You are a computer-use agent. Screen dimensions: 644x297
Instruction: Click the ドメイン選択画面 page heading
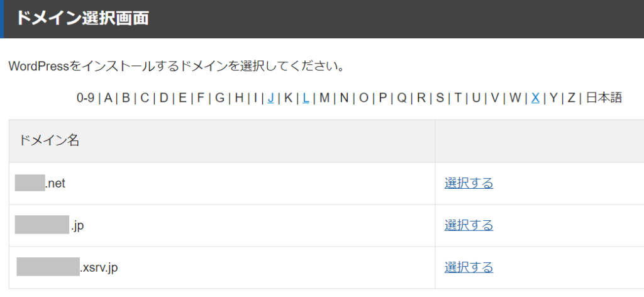tap(82, 19)
